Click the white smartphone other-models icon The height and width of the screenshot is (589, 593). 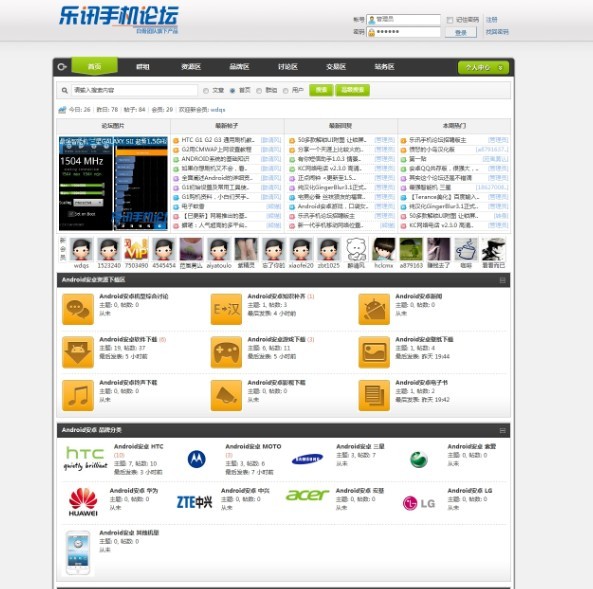tap(78, 553)
